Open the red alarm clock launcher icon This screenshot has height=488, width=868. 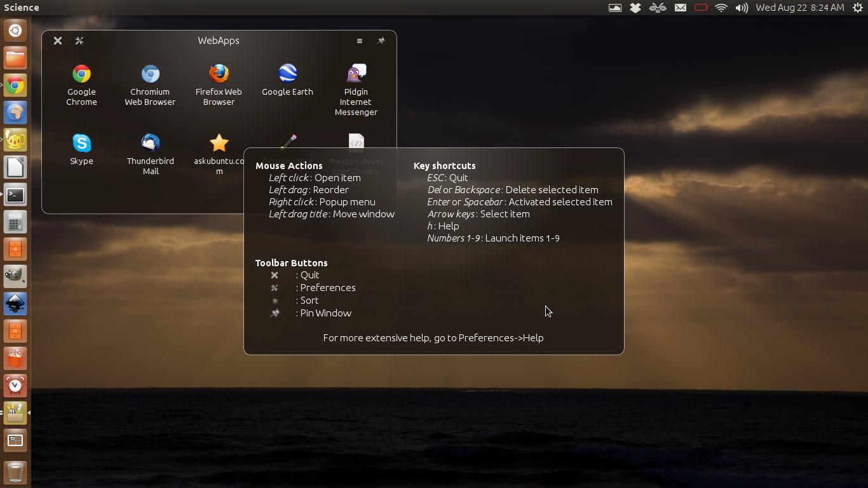tap(16, 386)
